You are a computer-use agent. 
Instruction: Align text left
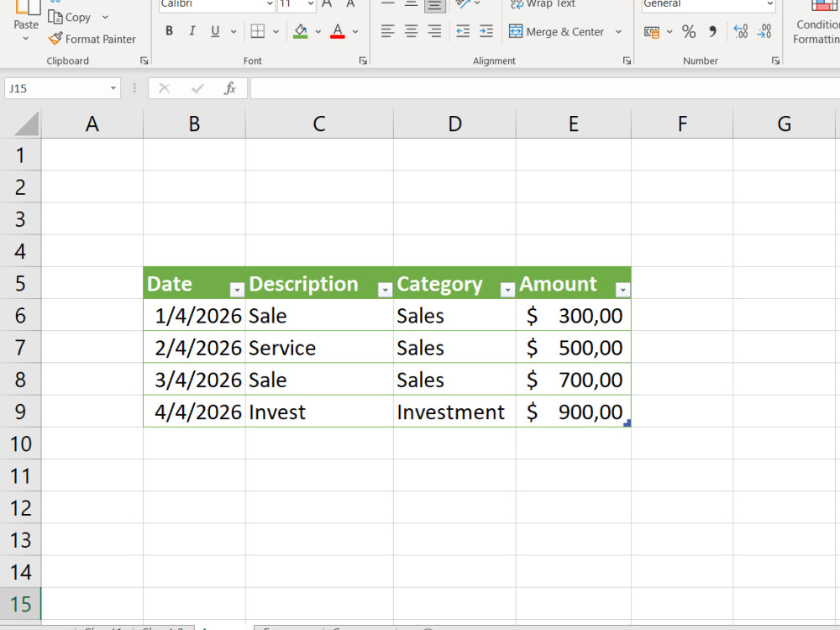pos(387,31)
